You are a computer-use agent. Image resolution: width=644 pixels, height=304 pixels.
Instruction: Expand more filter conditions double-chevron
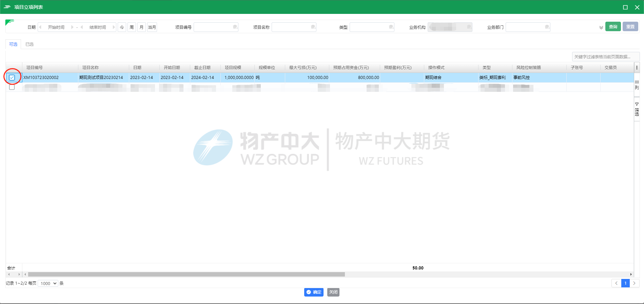pos(601,27)
